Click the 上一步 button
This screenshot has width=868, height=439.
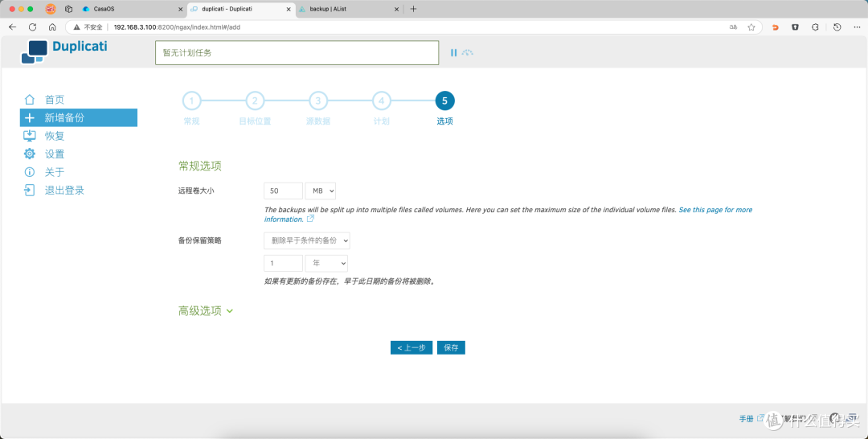[411, 347]
